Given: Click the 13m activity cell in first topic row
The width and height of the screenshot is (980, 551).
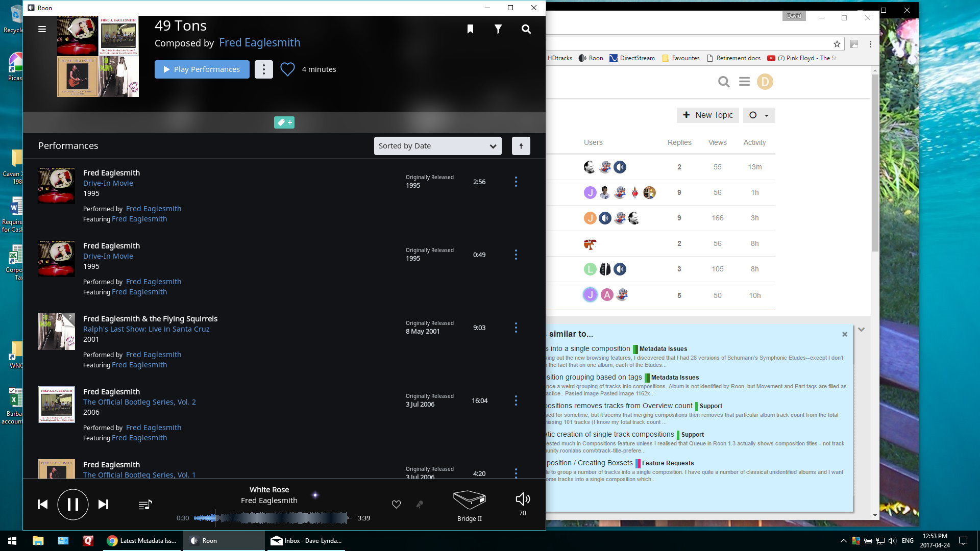Looking at the screenshot, I should 755,167.
